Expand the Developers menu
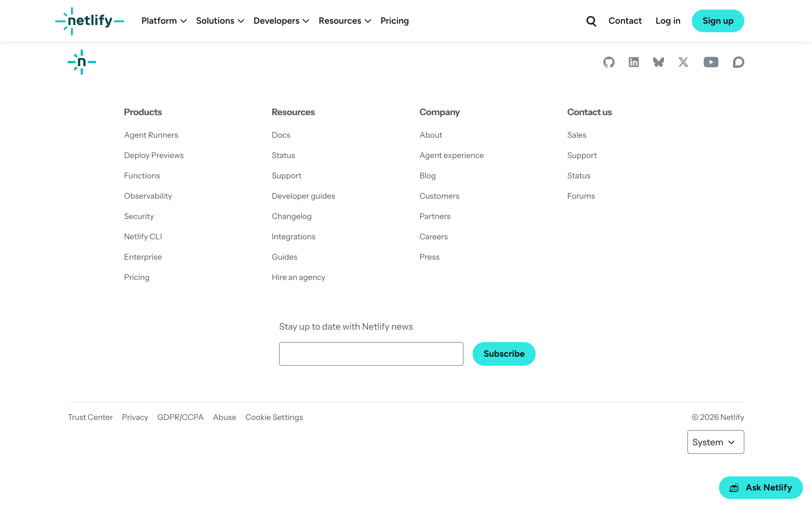Image resolution: width=812 pixels, height=508 pixels. 281,21
